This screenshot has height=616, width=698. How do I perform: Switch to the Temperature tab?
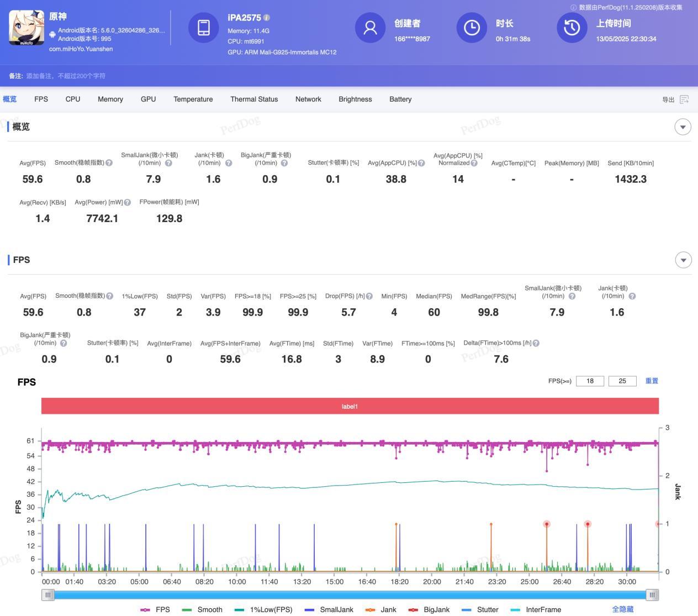[x=193, y=99]
